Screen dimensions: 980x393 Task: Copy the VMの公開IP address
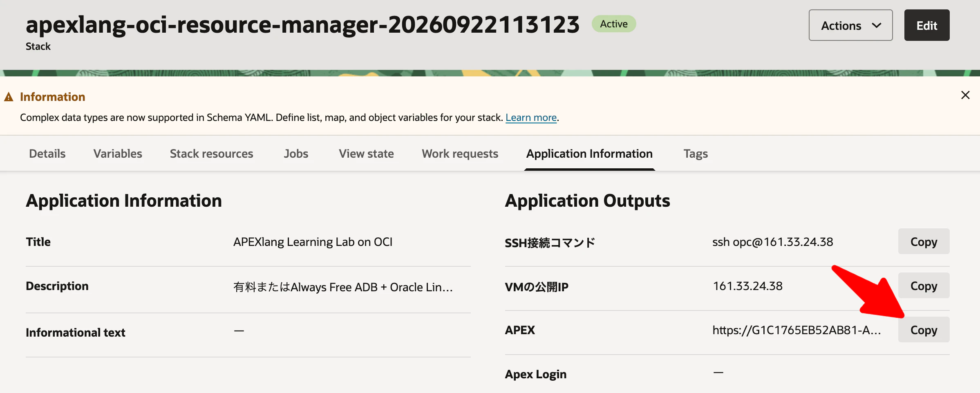tap(924, 286)
